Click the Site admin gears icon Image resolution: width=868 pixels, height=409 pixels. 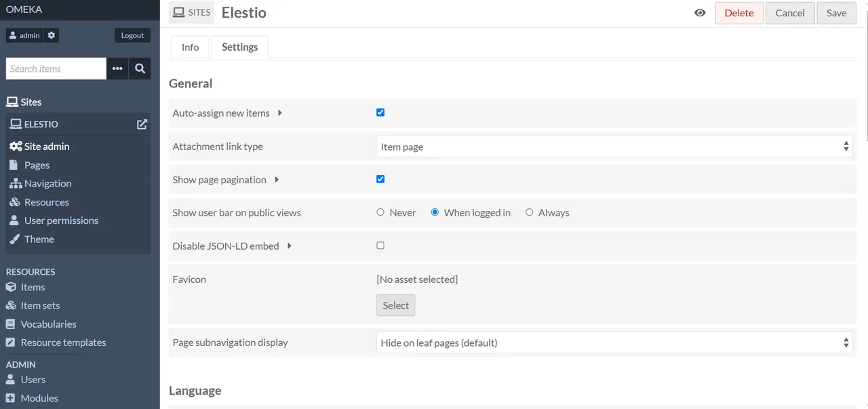coord(16,147)
